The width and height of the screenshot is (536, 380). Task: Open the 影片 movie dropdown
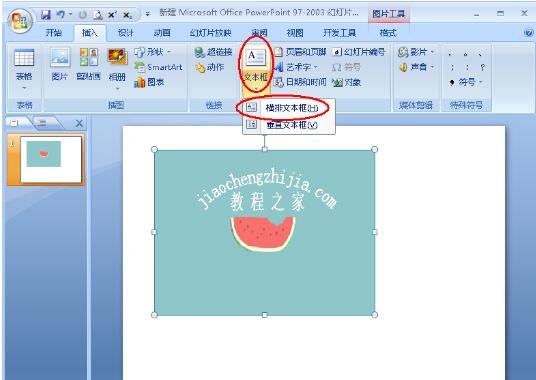point(416,52)
